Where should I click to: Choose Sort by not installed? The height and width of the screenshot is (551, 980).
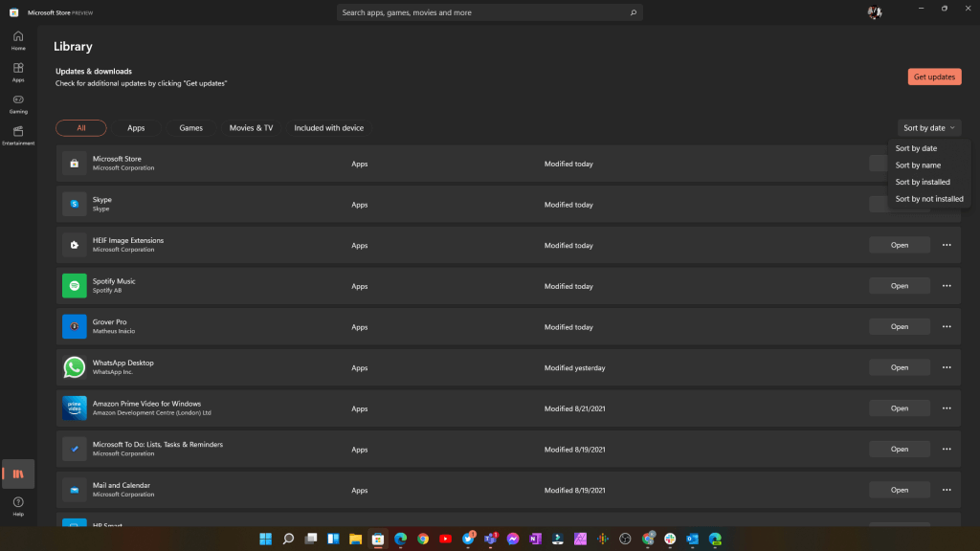[928, 198]
